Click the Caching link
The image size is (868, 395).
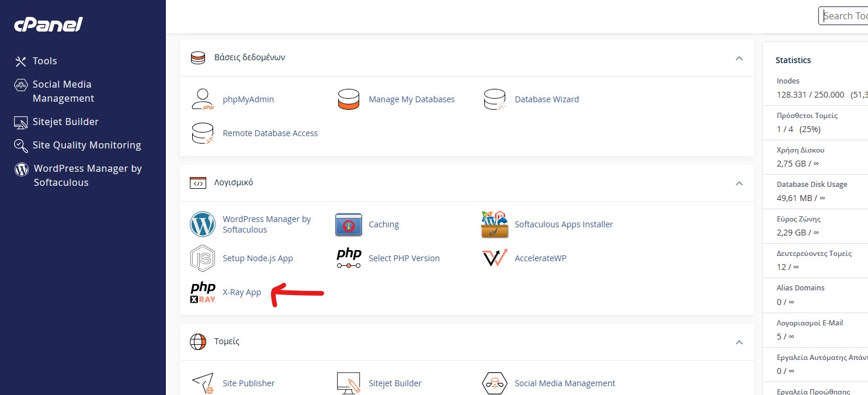point(384,224)
